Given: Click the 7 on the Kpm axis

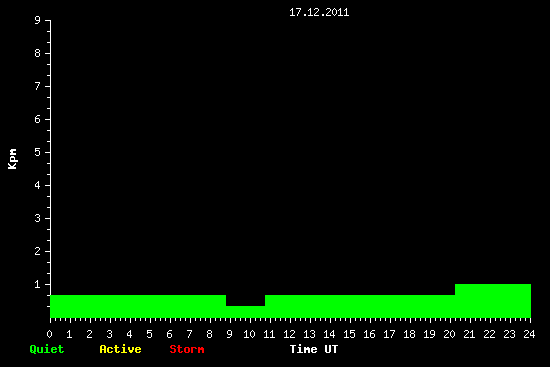Looking at the screenshot, I should pos(38,86).
